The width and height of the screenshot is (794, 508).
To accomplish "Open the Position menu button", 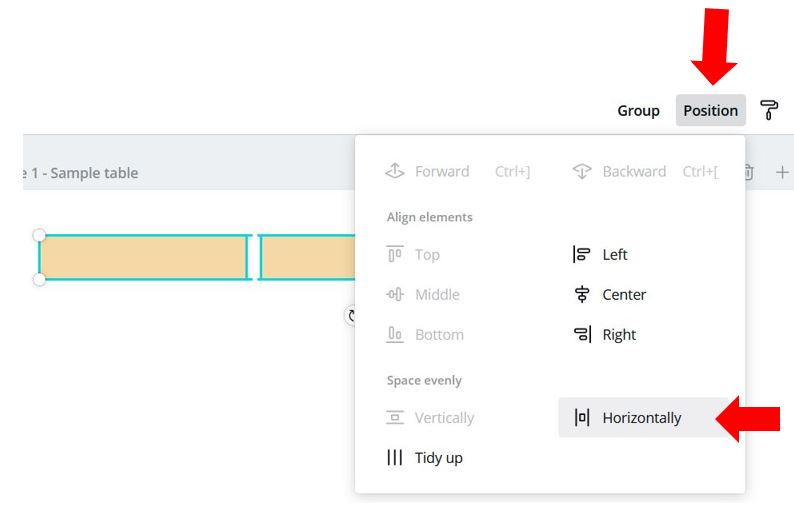I will click(710, 110).
